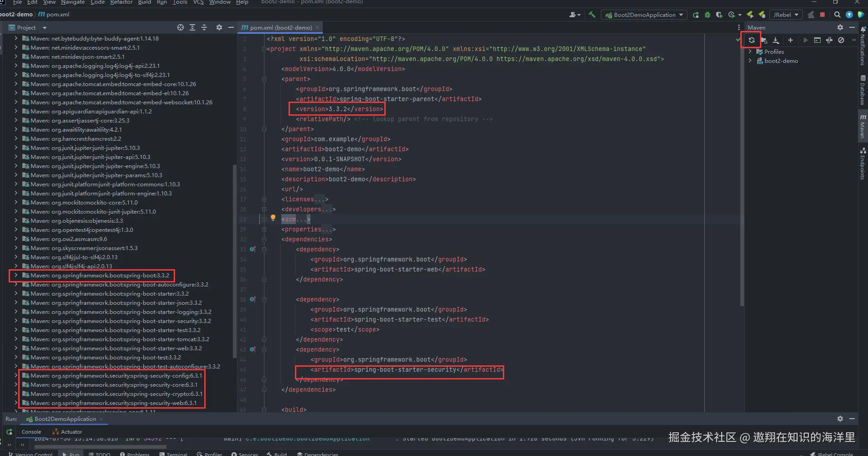The width and height of the screenshot is (868, 456).
Task: Open JRebel Console tool window
Action: (x=832, y=454)
